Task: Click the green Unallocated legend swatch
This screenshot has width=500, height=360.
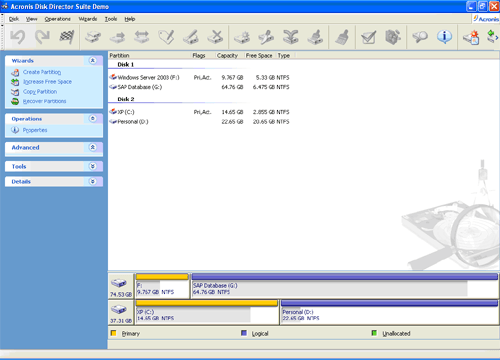Action: [374, 333]
